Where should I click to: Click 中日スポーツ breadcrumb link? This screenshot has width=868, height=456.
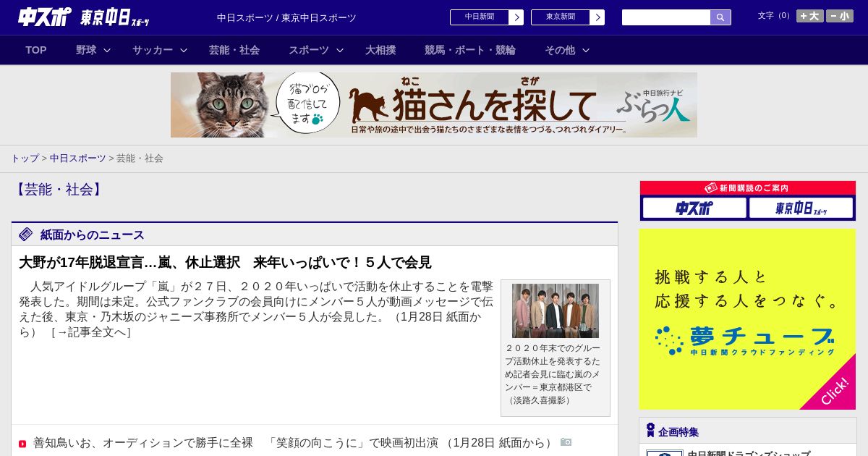tap(78, 158)
